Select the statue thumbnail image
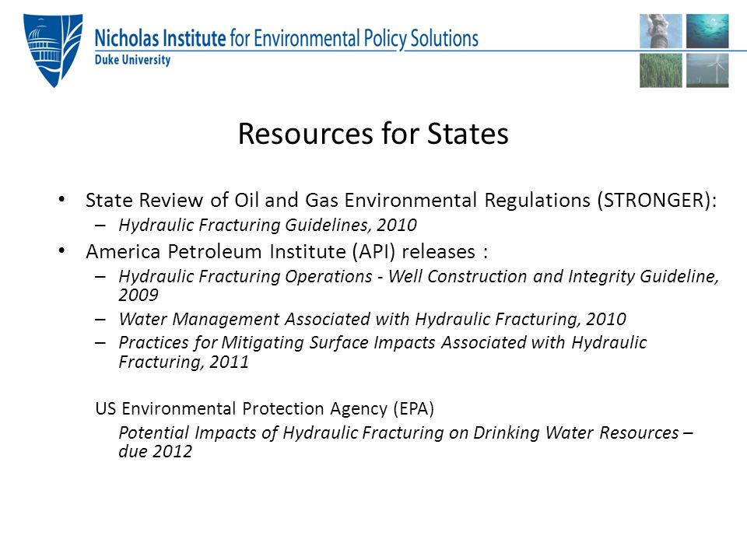Screen dimensions: 747x560 pyautogui.click(x=661, y=31)
